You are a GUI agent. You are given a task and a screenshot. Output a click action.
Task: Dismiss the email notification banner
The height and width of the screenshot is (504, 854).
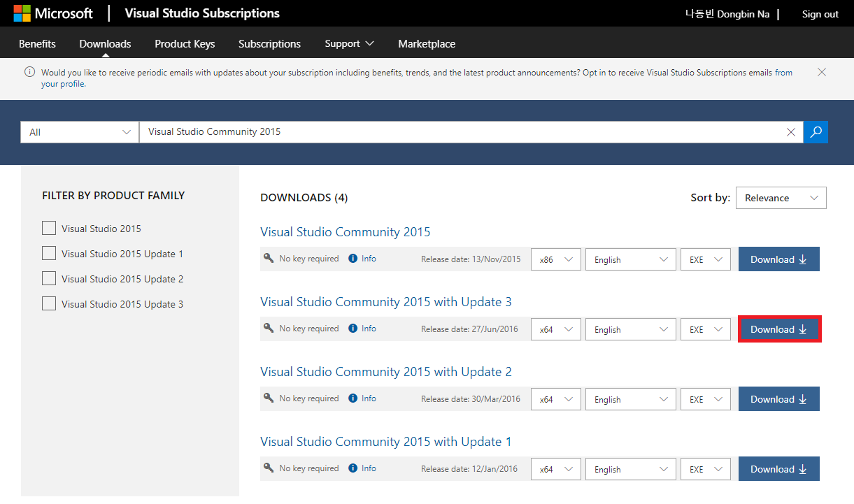822,72
